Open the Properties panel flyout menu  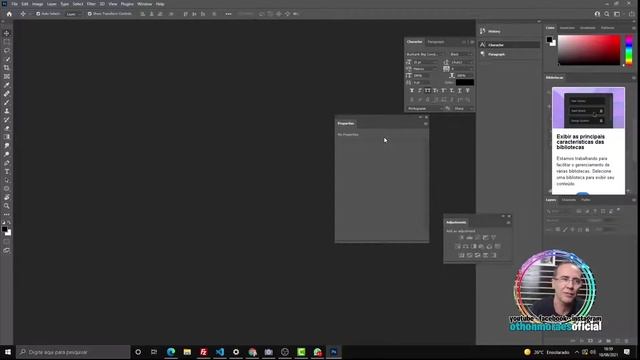pos(425,123)
